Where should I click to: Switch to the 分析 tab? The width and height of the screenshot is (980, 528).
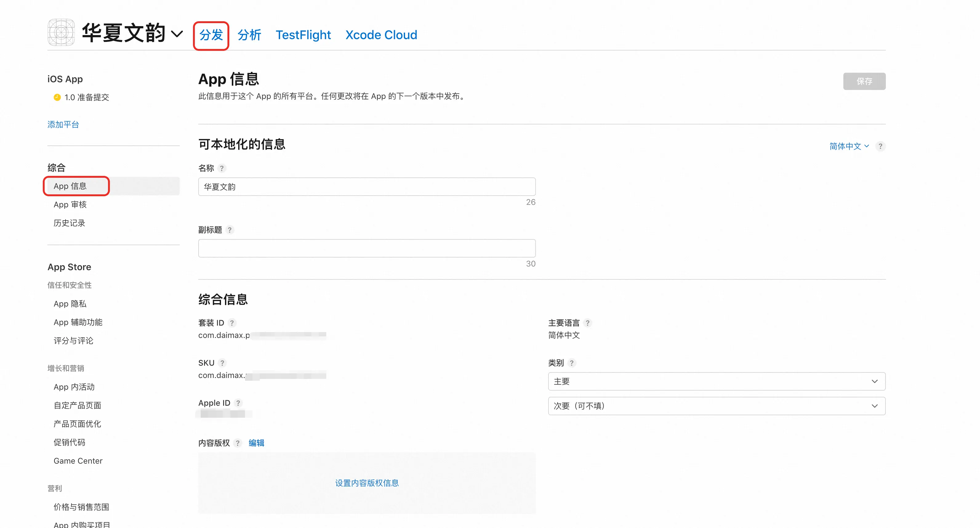249,35
